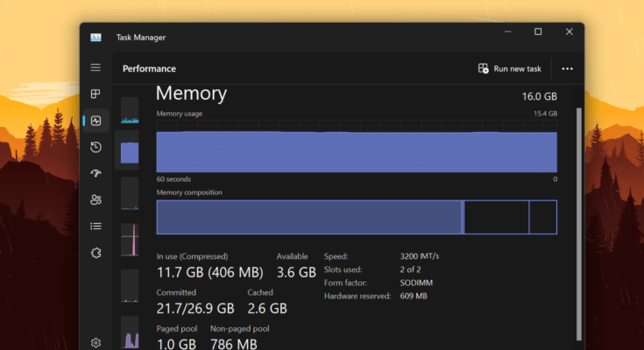The width and height of the screenshot is (644, 350).
Task: Click the 16.0 GB total label
Action: 539,96
